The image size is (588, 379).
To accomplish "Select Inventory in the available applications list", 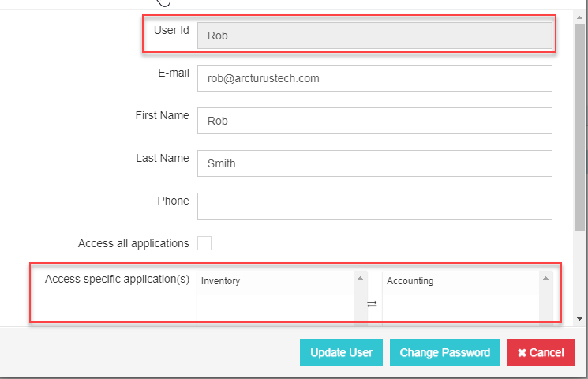I will tap(221, 281).
